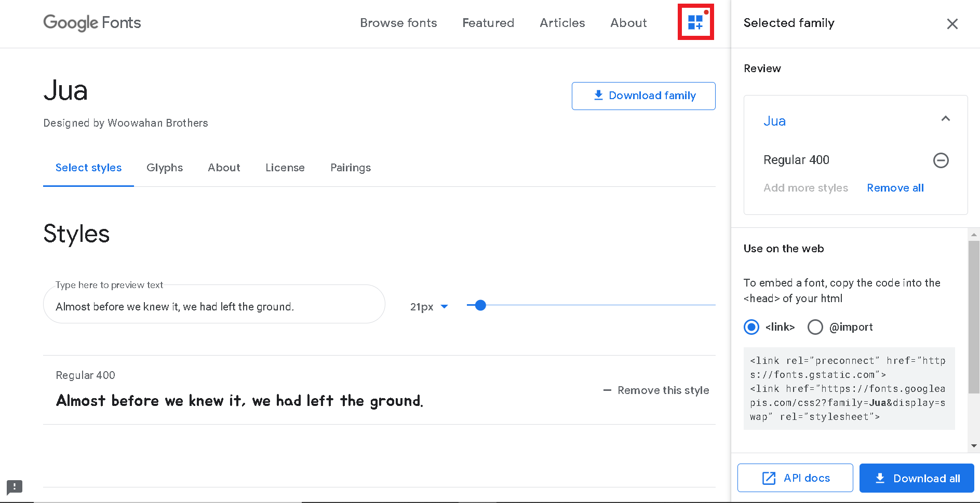This screenshot has height=503, width=980.
Task: Focus the preview text input field
Action: pyautogui.click(x=214, y=304)
